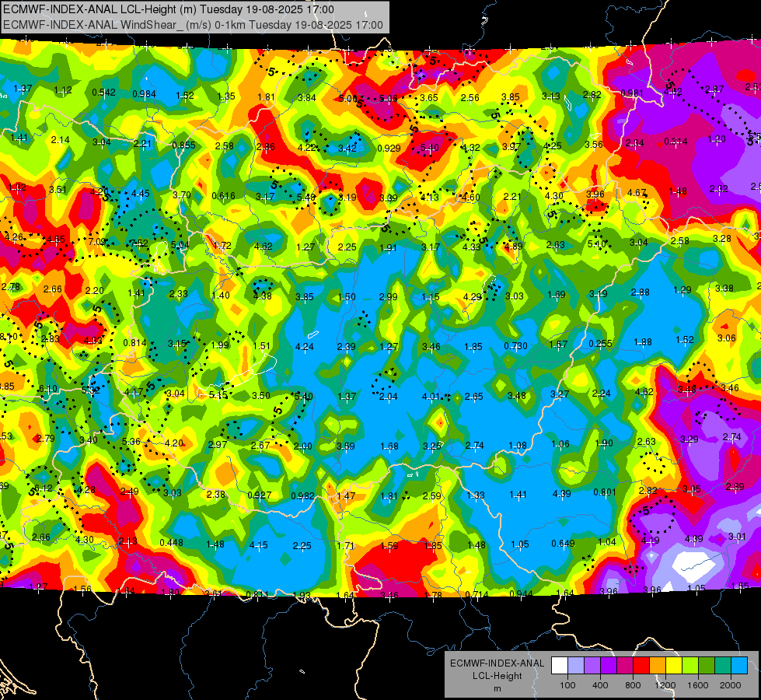The image size is (761, 700).
Task: Click wind shear value 0.314
Action: (675, 142)
